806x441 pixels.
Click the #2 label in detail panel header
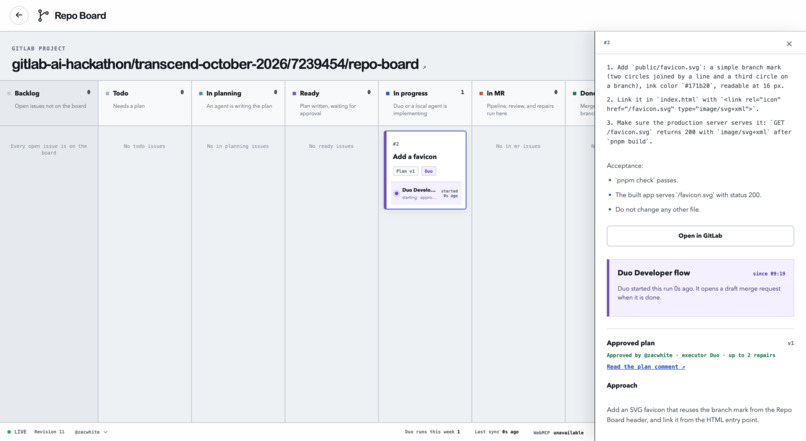point(607,43)
